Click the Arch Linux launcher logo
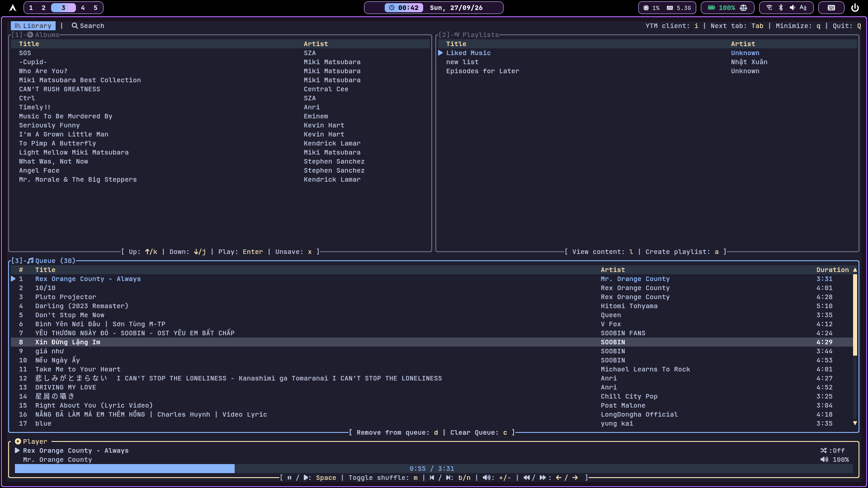The width and height of the screenshot is (868, 488). tap(13, 8)
